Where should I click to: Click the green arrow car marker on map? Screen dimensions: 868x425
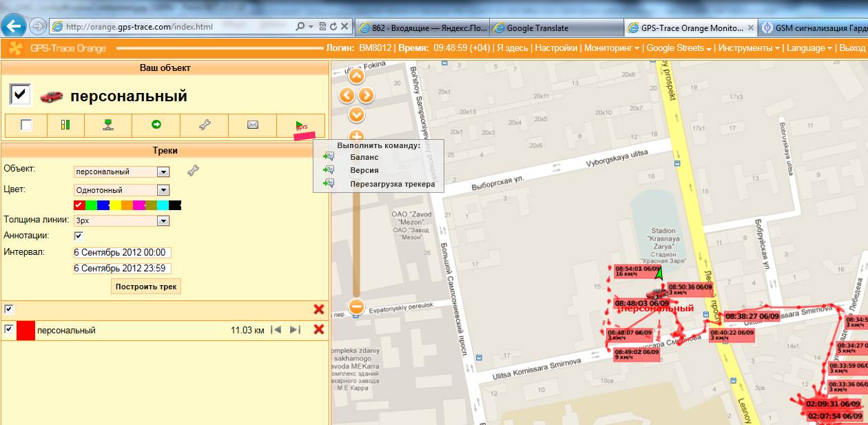point(659,273)
